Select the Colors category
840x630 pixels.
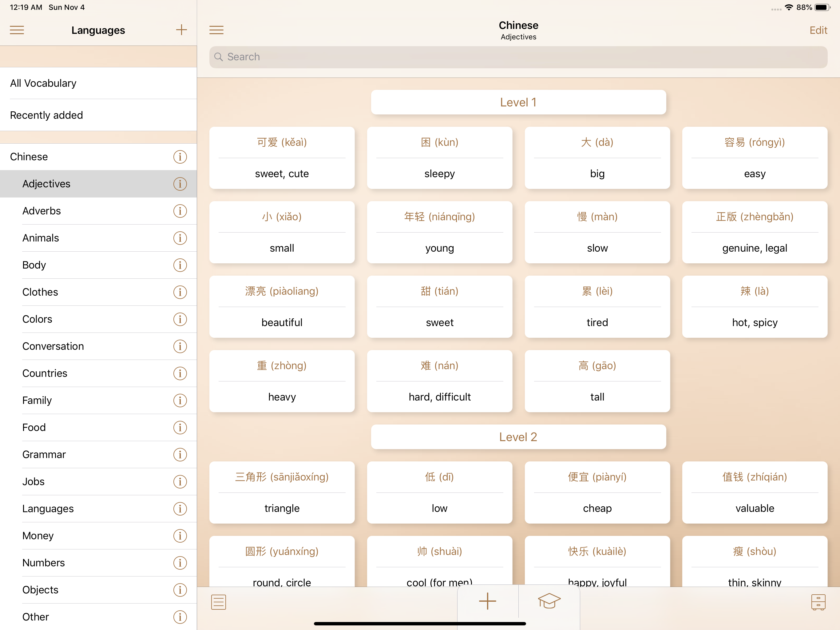pyautogui.click(x=98, y=319)
